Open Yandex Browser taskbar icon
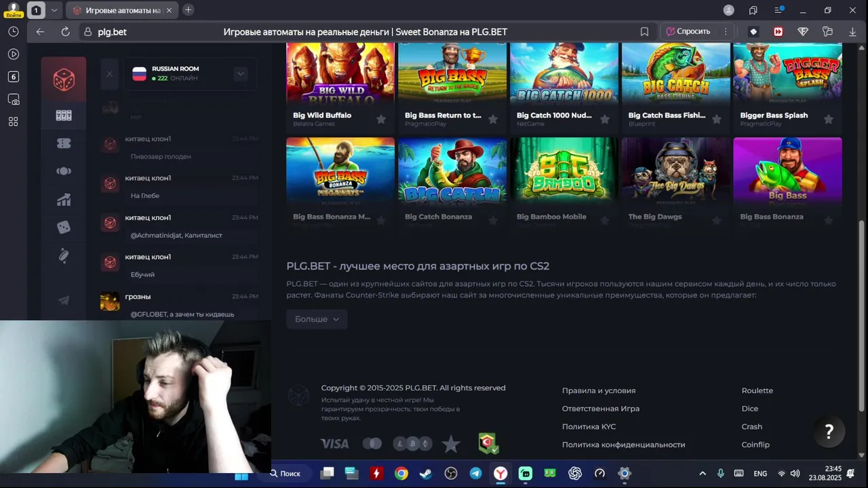This screenshot has height=488, width=868. (500, 473)
